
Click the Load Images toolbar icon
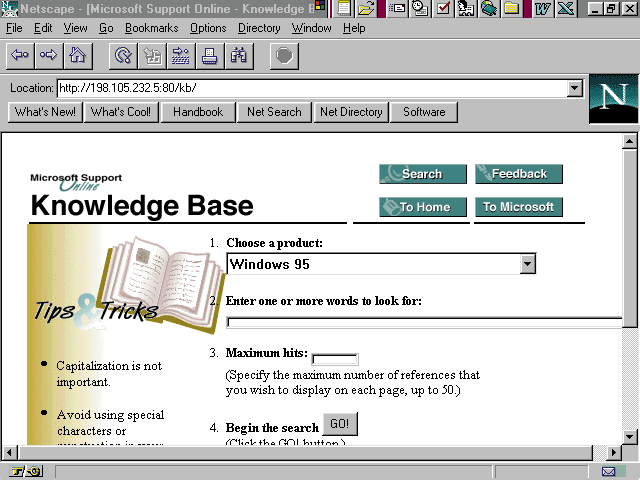152,55
